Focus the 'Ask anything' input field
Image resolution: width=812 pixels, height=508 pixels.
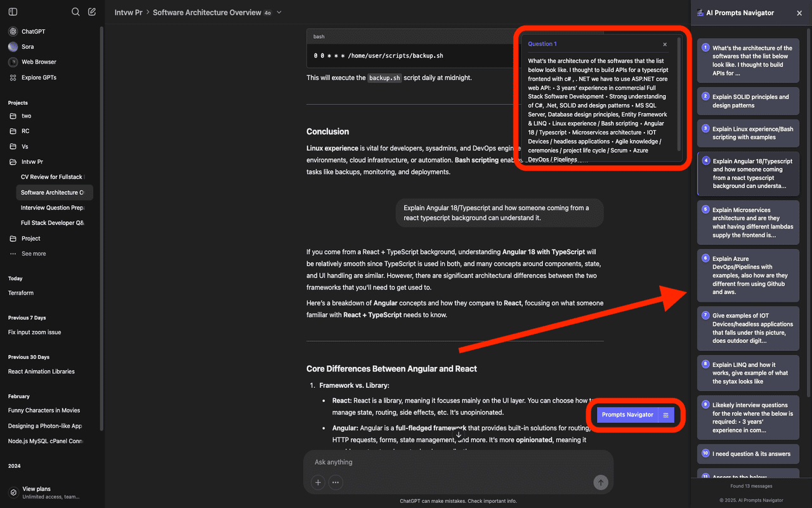pos(458,462)
